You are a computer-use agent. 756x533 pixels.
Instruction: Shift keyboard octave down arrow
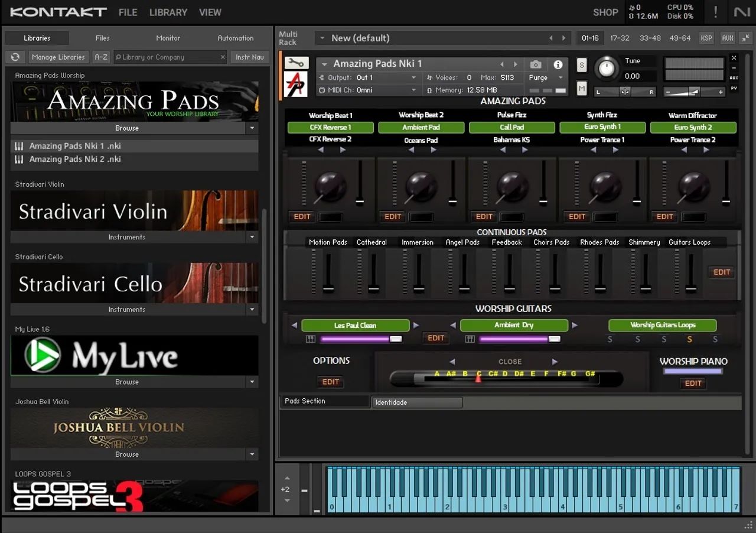click(287, 500)
